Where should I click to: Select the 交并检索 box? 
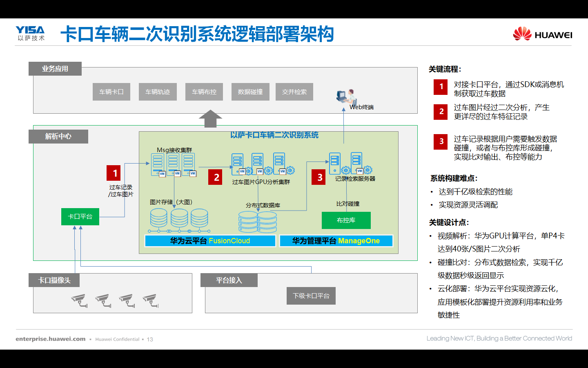[x=294, y=92]
